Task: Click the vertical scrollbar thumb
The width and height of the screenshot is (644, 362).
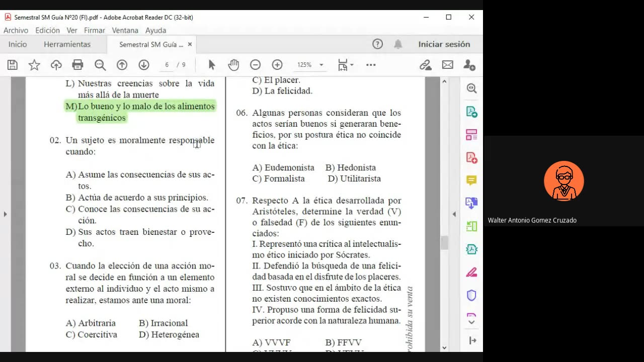Action: (x=444, y=243)
